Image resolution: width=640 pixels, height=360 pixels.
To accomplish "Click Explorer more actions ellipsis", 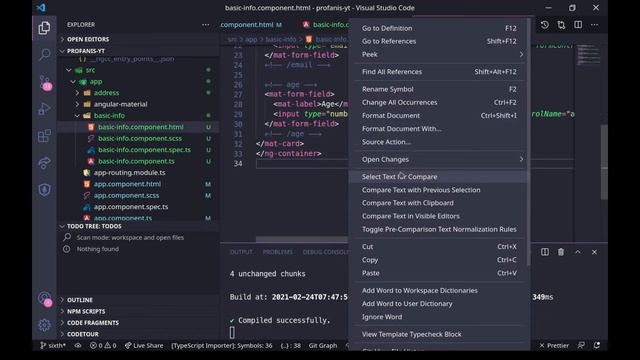I will [x=206, y=24].
